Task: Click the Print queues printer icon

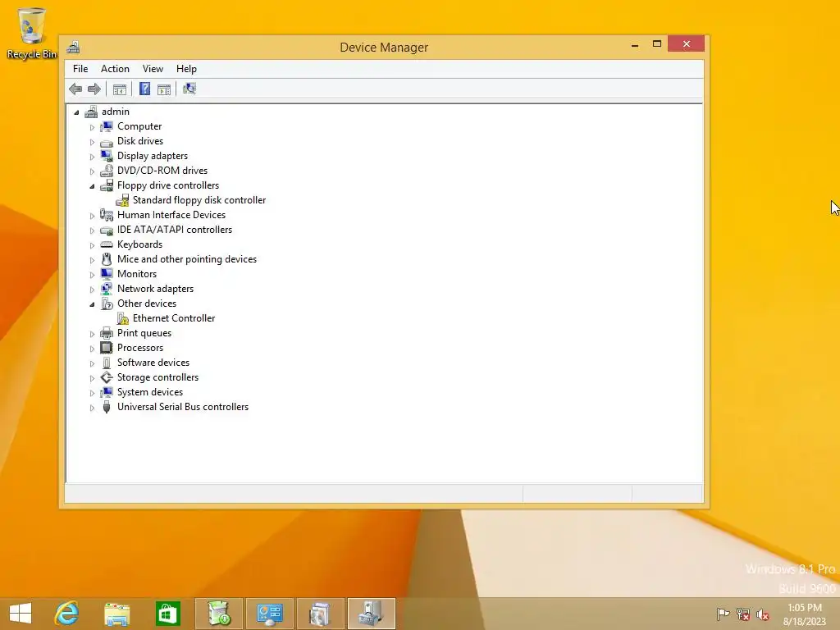Action: 107,333
